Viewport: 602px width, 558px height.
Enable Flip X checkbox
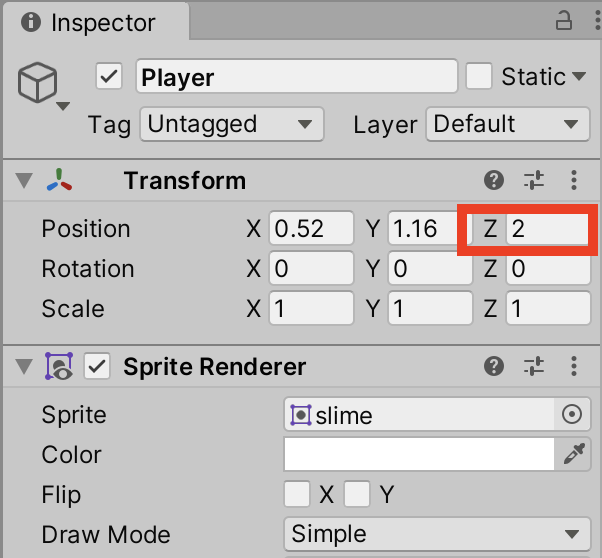coord(297,493)
